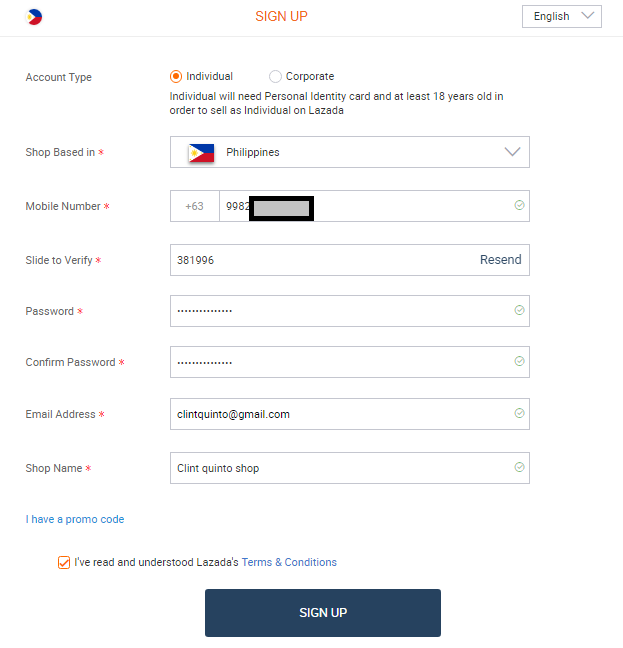Click the validation checkmark in Email Address field
The image size is (623, 648).
point(519,413)
